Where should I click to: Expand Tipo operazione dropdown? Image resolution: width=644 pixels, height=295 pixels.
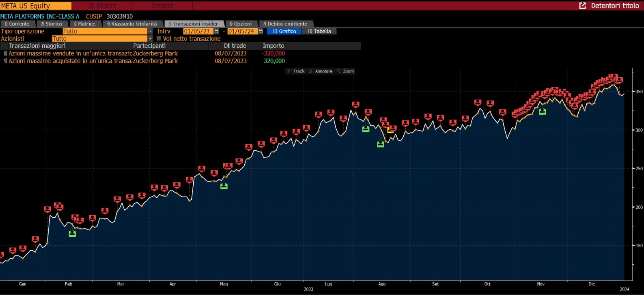pyautogui.click(x=150, y=31)
